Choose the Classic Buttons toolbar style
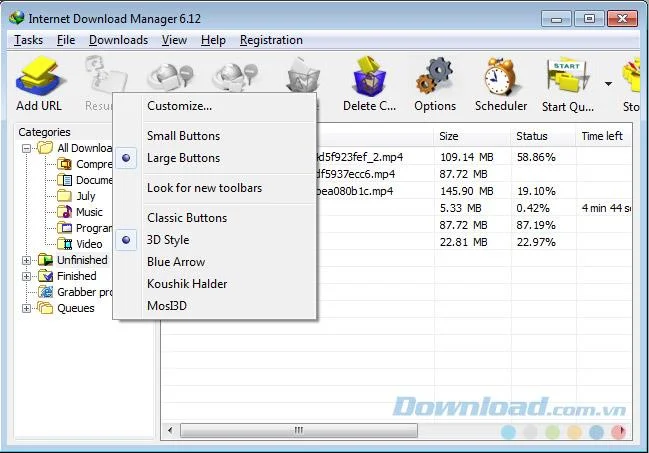The height and width of the screenshot is (453, 649). point(187,218)
